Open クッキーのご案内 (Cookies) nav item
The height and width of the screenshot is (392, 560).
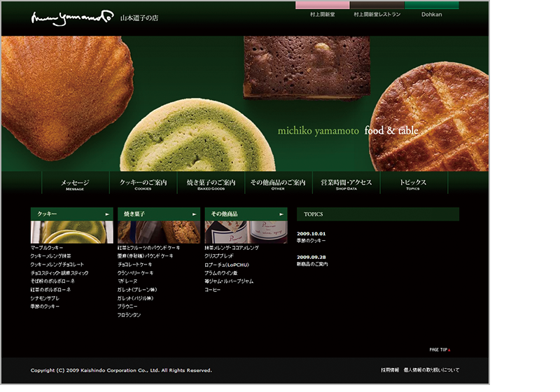pyautogui.click(x=143, y=183)
